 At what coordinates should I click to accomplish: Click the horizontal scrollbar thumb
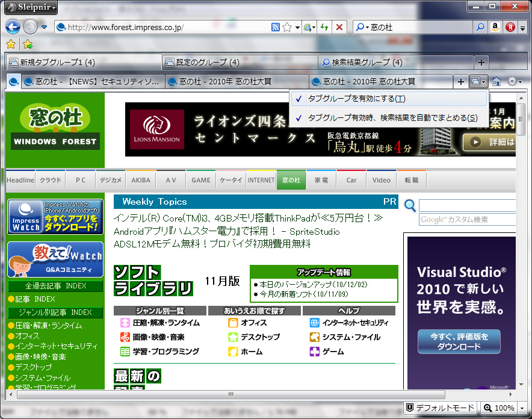pyautogui.click(x=231, y=394)
